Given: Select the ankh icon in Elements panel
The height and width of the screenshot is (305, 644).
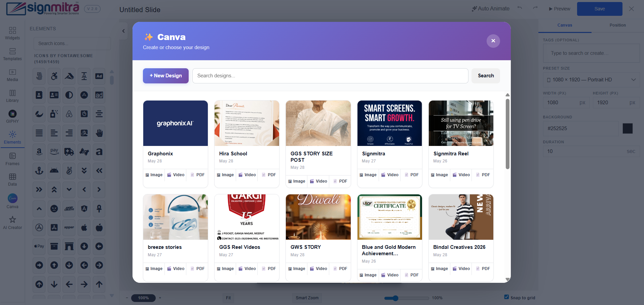Looking at the screenshot, I should point(99,208).
